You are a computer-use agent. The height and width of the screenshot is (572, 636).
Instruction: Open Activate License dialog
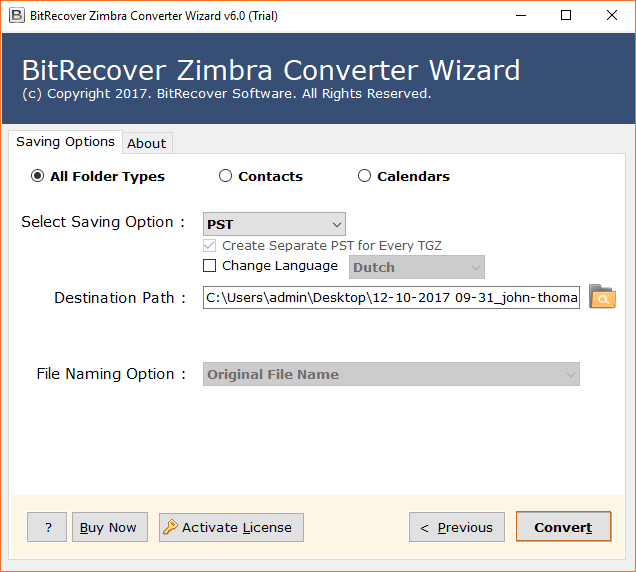[231, 527]
